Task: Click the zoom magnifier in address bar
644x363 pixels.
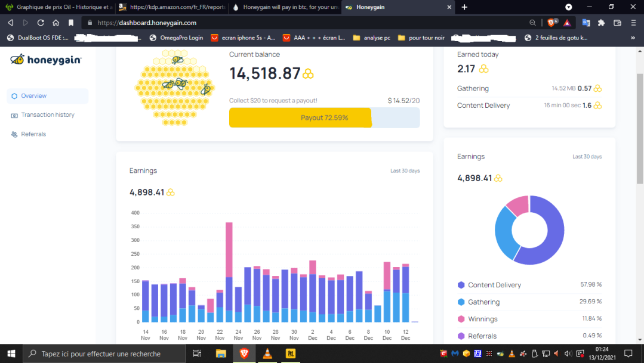Action: click(x=533, y=23)
